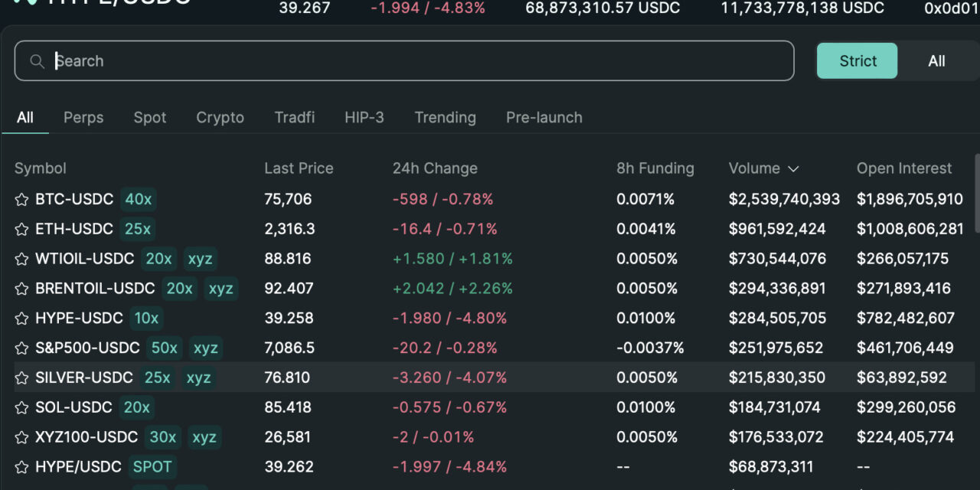Click the search magnifier icon
The image size is (980, 490).
coord(37,60)
